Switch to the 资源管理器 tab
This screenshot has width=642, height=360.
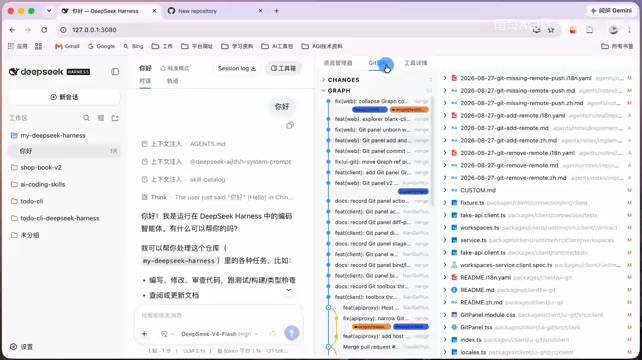338,63
